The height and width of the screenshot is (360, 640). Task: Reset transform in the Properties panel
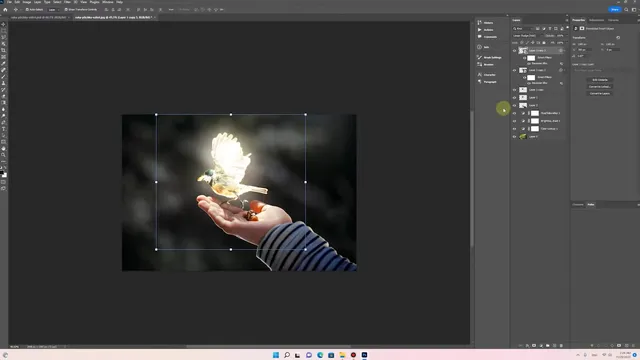(x=618, y=38)
